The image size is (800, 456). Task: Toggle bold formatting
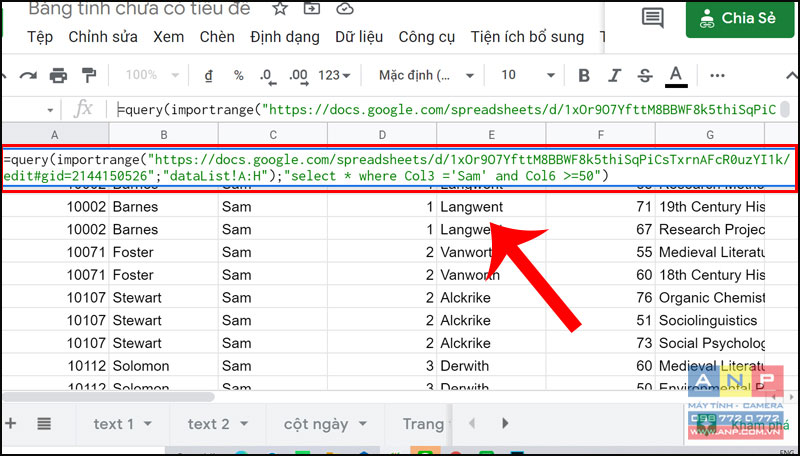(x=584, y=75)
